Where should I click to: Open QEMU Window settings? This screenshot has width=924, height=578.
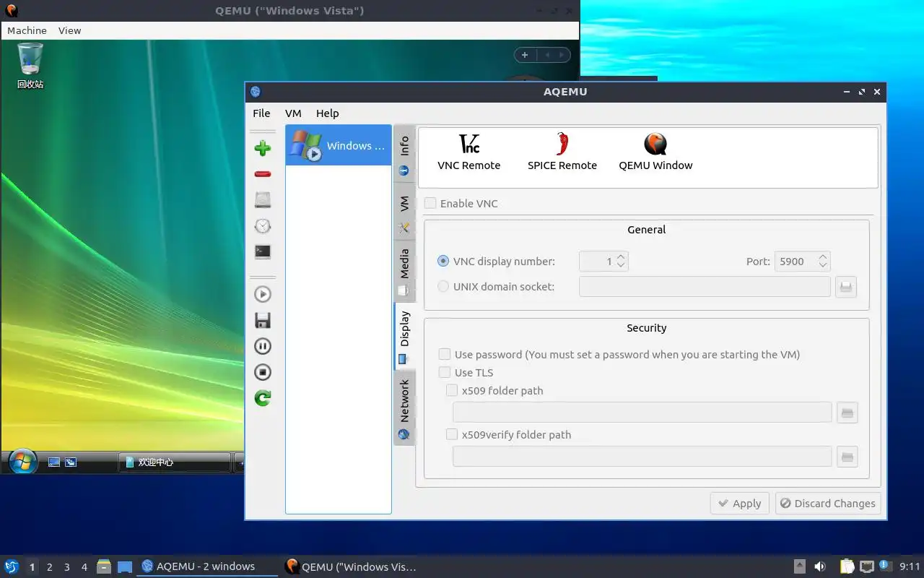[x=655, y=152]
